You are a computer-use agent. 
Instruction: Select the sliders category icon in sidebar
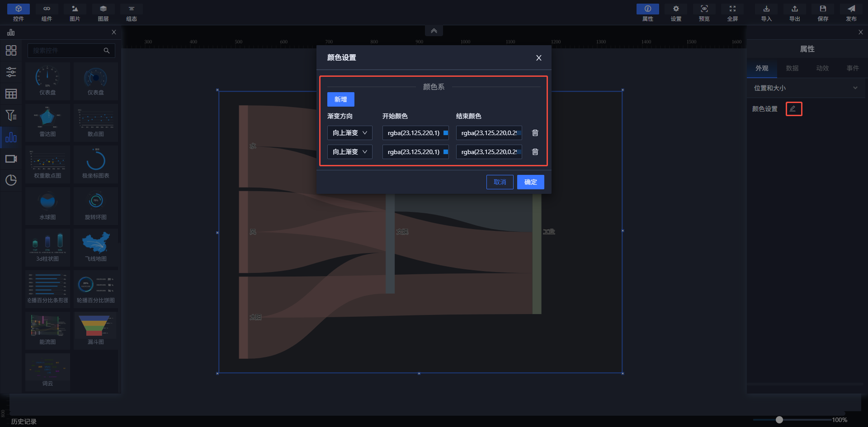click(x=11, y=72)
